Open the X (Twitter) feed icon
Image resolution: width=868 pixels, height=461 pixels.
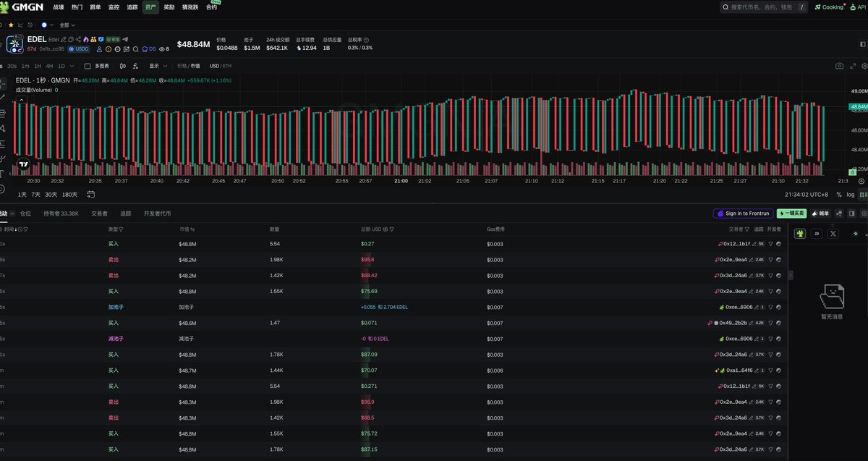point(833,234)
